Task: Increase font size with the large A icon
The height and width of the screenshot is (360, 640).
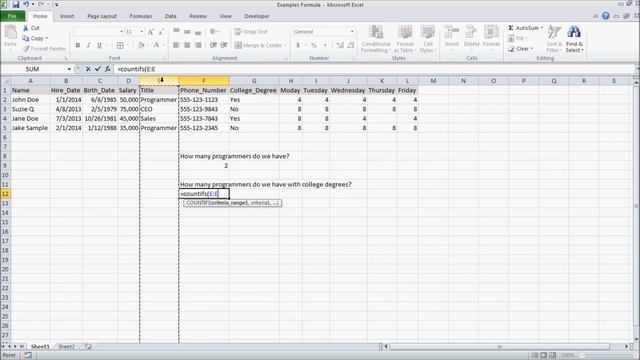Action: point(151,31)
